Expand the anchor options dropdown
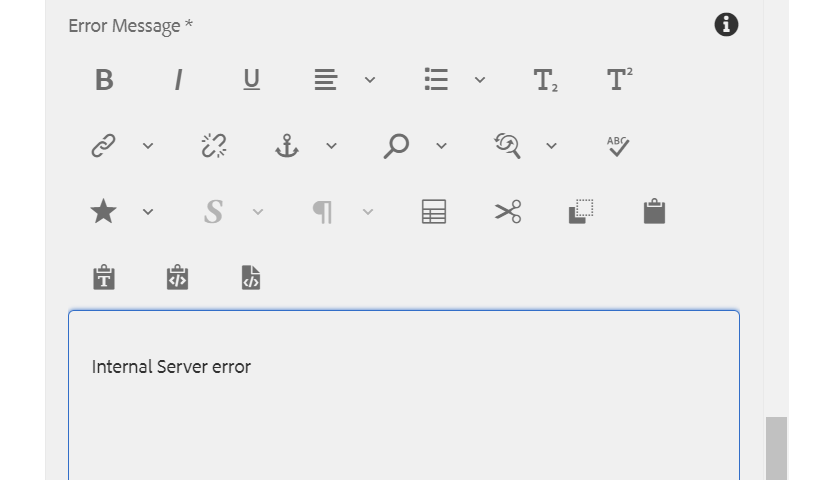This screenshot has width=829, height=480. click(x=331, y=146)
